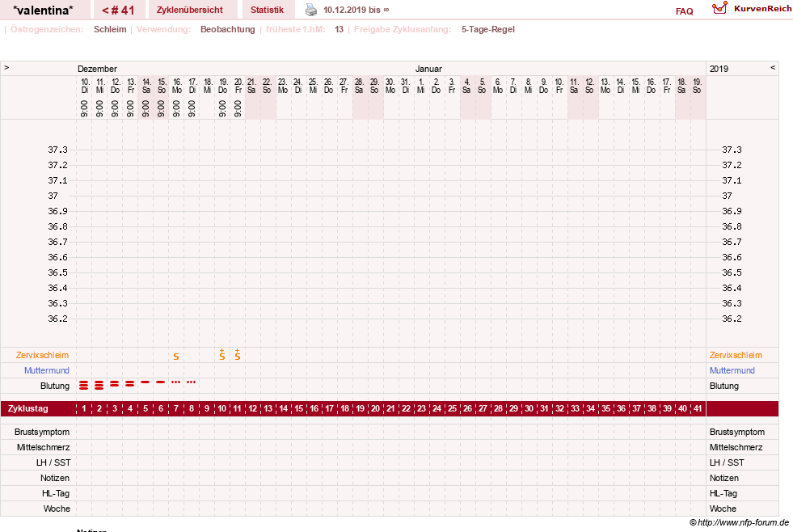Click the heavy bleeding symbol on cycle day 2
This screenshot has height=532, width=793.
point(99,386)
